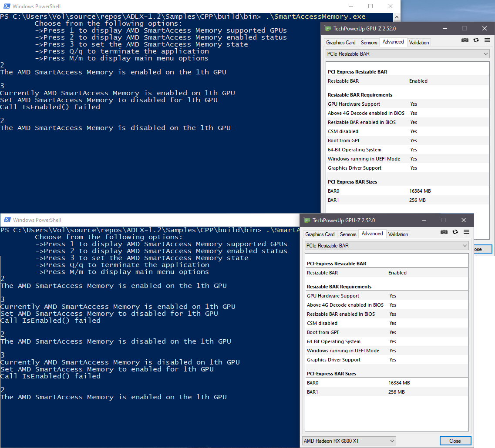
Task: Click the PowerShell icon in the bottom window title bar
Action: click(x=7, y=220)
